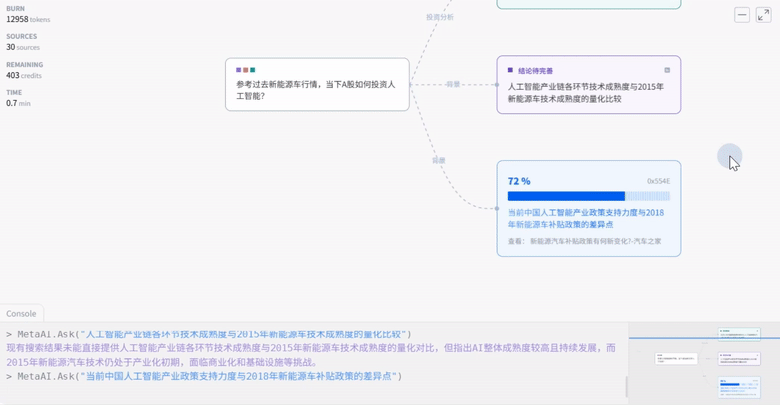Click the 72 % value
Viewport: 780px width, 405px height.
tap(519, 181)
